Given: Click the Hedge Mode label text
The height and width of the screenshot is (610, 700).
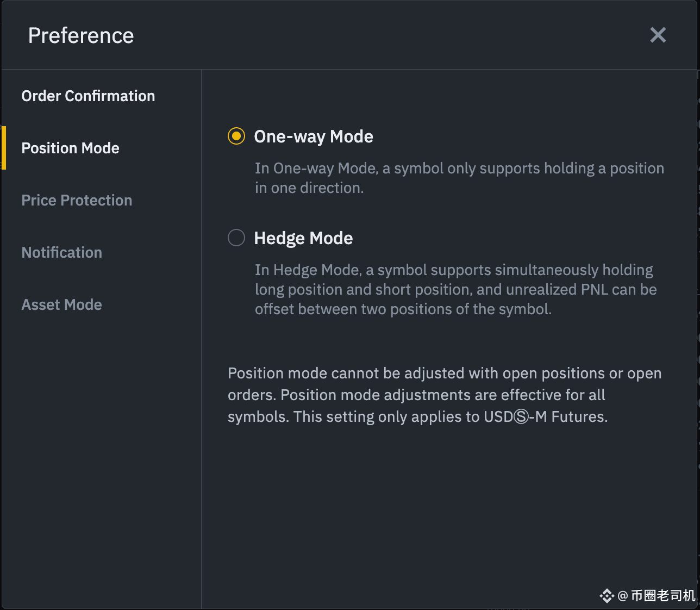Looking at the screenshot, I should coord(303,238).
